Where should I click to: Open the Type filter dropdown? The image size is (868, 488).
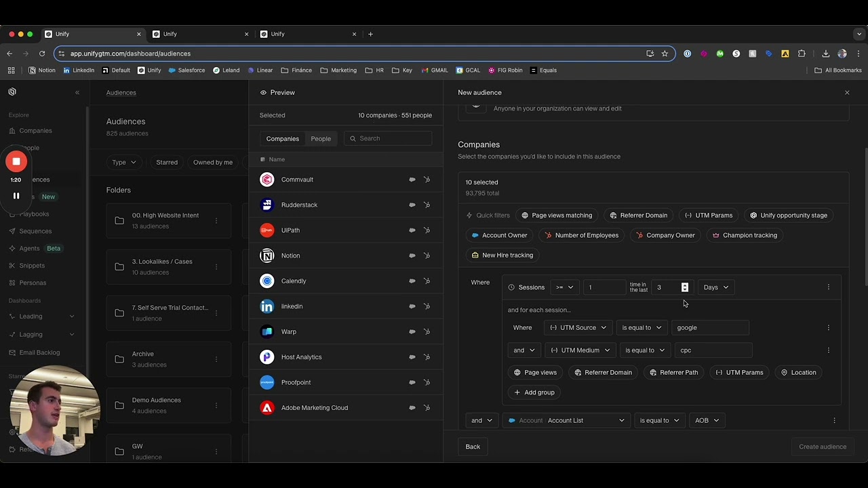click(x=124, y=162)
